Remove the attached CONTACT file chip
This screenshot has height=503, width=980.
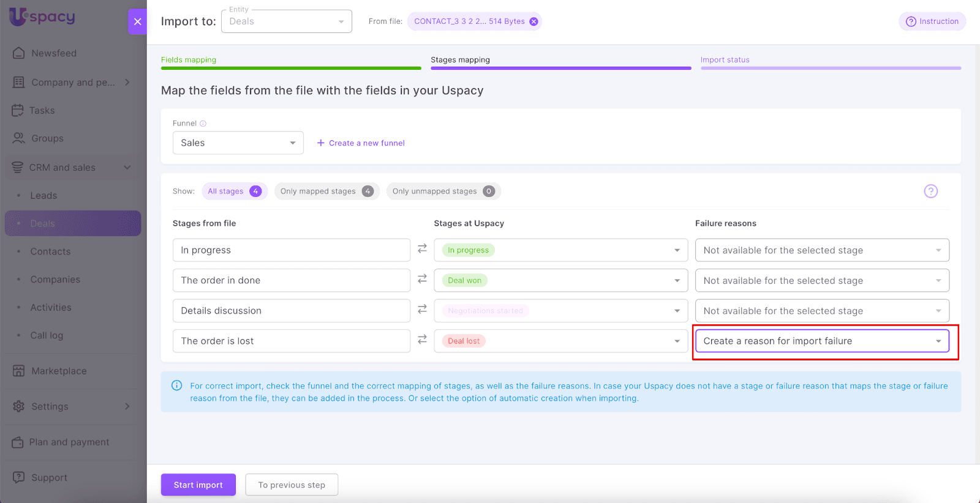pyautogui.click(x=533, y=21)
